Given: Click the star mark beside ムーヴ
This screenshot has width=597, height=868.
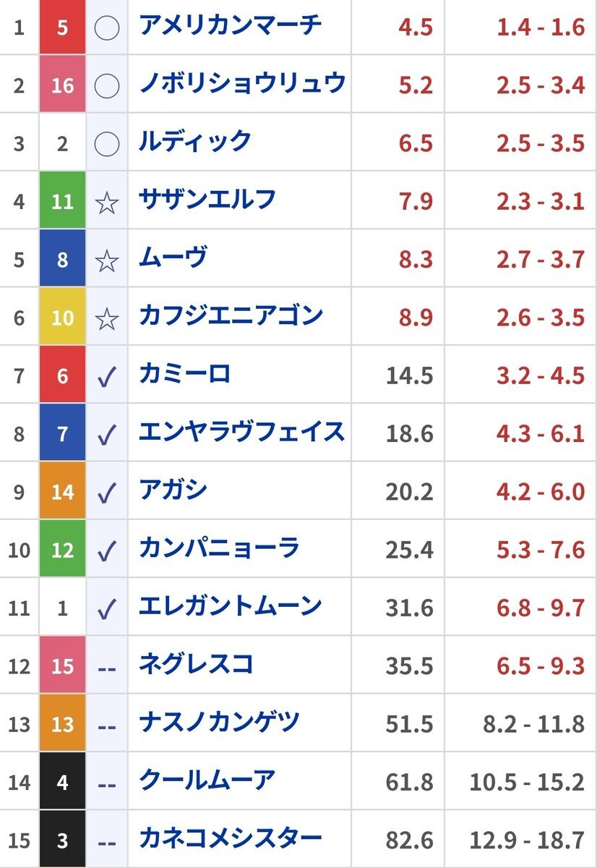Looking at the screenshot, I should [x=107, y=260].
